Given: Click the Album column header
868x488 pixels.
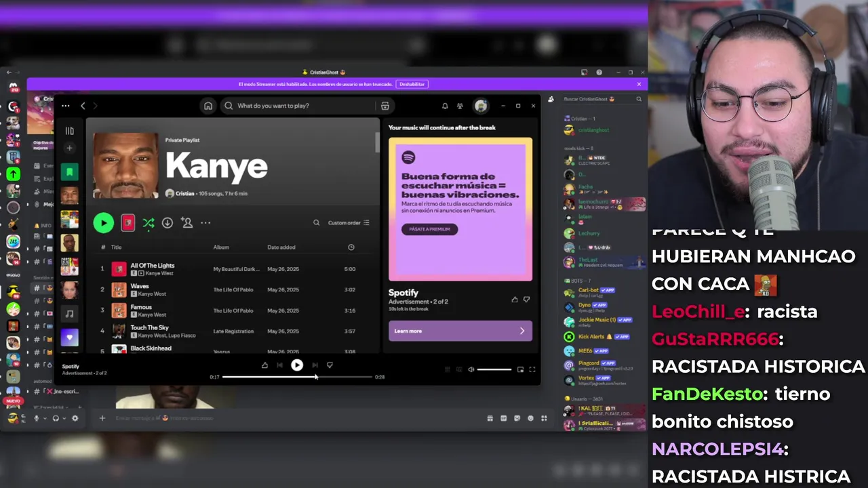Looking at the screenshot, I should pos(221,247).
